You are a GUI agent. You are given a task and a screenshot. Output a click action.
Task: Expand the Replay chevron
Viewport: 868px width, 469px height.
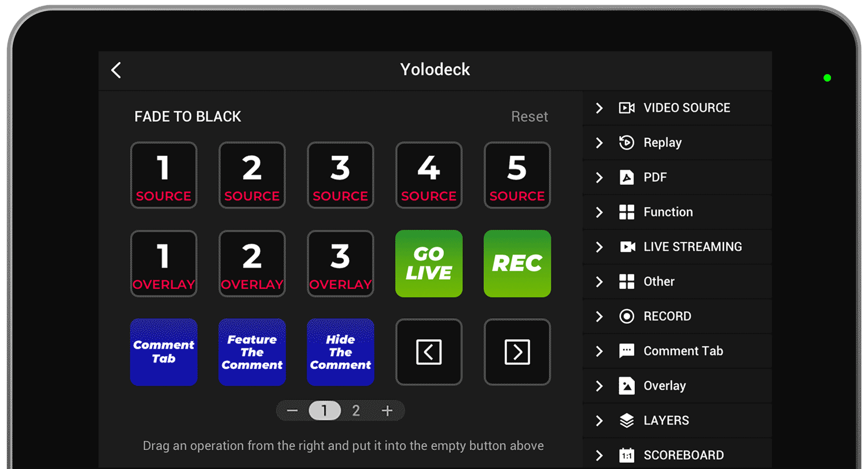point(599,142)
